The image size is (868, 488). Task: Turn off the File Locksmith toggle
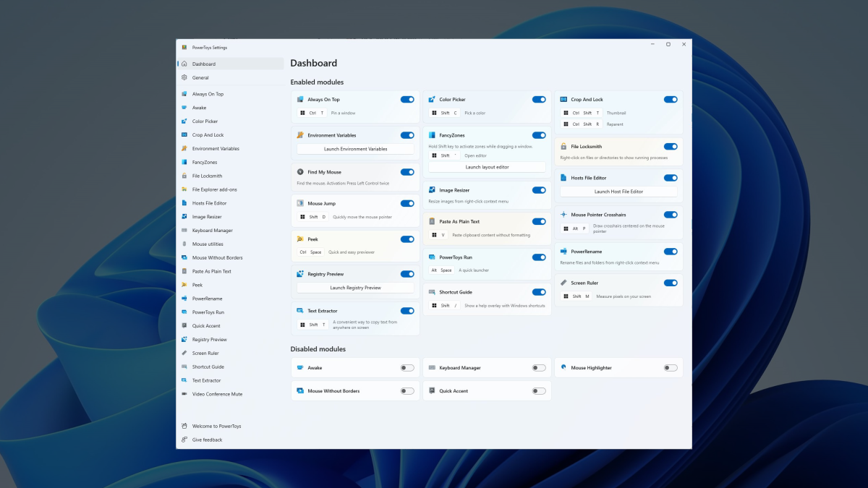tap(671, 146)
